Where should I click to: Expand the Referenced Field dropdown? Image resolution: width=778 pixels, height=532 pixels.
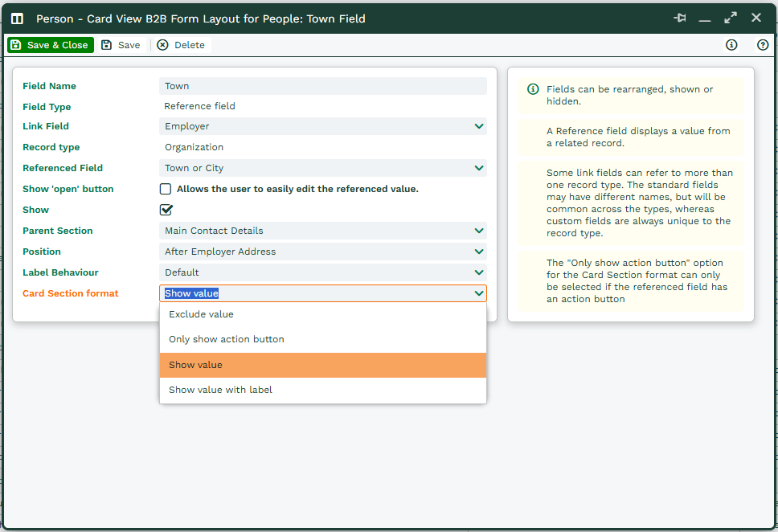322,168
